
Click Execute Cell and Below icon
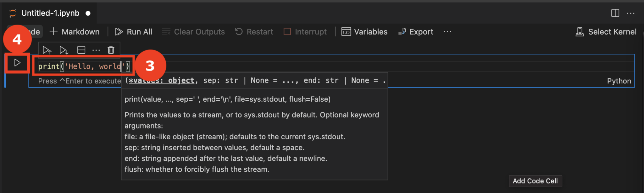[64, 50]
